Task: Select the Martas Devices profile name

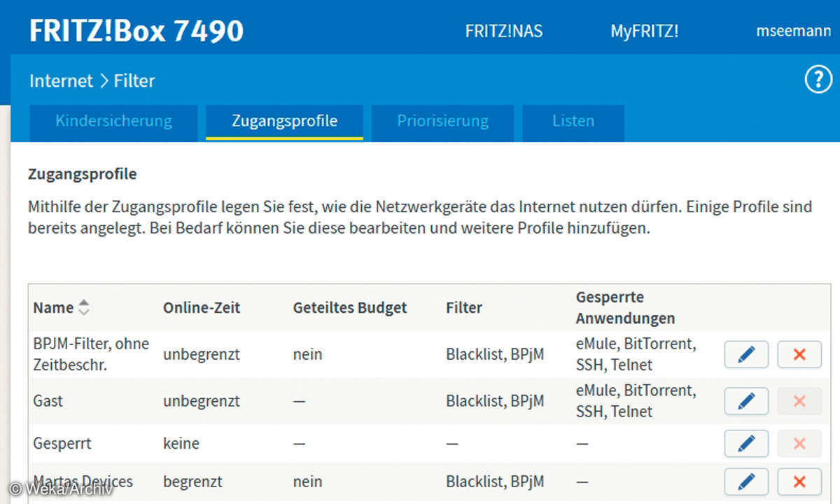Action: point(83,482)
